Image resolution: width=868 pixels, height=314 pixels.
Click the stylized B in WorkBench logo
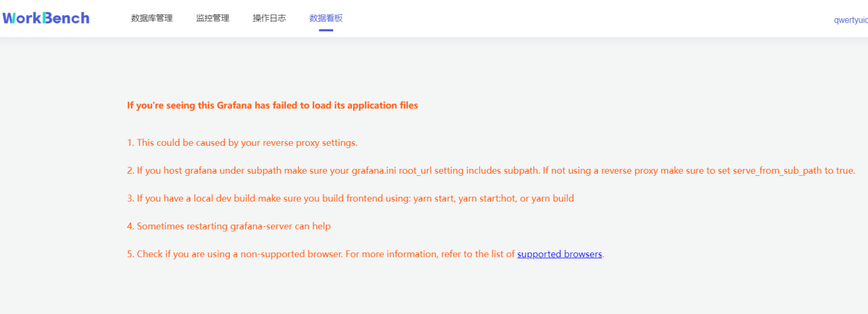[x=47, y=18]
